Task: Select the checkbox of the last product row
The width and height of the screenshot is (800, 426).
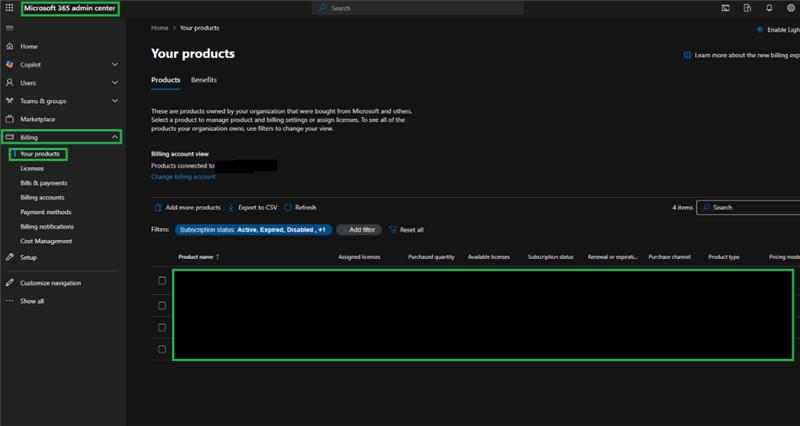Action: coord(162,349)
